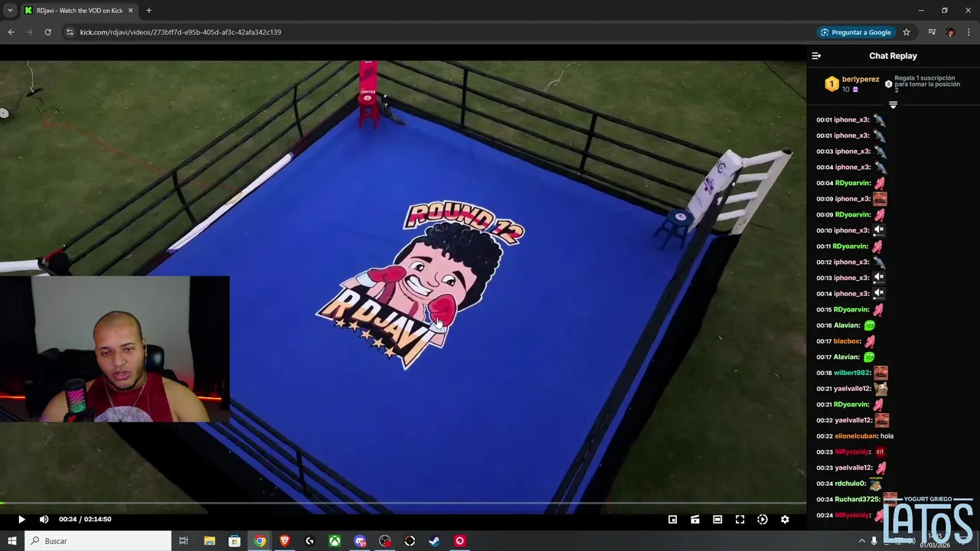
Task: Click muted-speaker emote at 00:10
Action: coord(879,230)
